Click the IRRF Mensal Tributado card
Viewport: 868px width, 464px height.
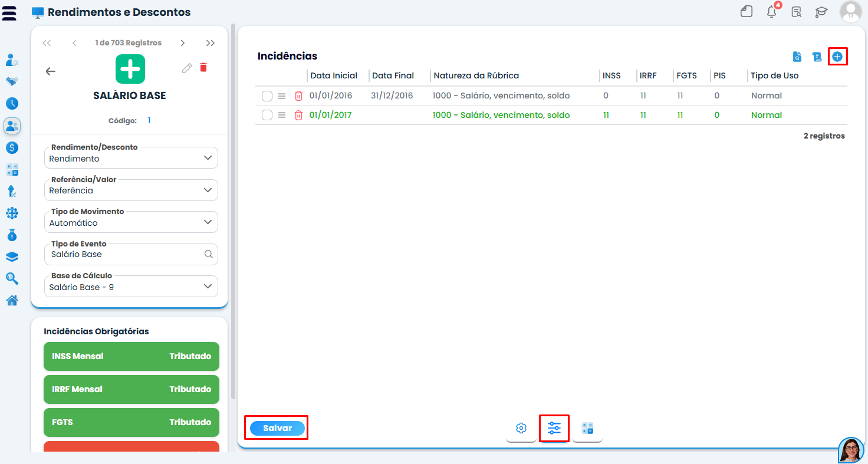click(131, 389)
